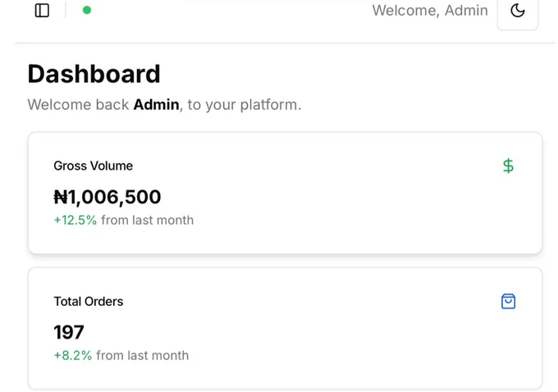Click the blue shopping bag icon

pos(508,301)
